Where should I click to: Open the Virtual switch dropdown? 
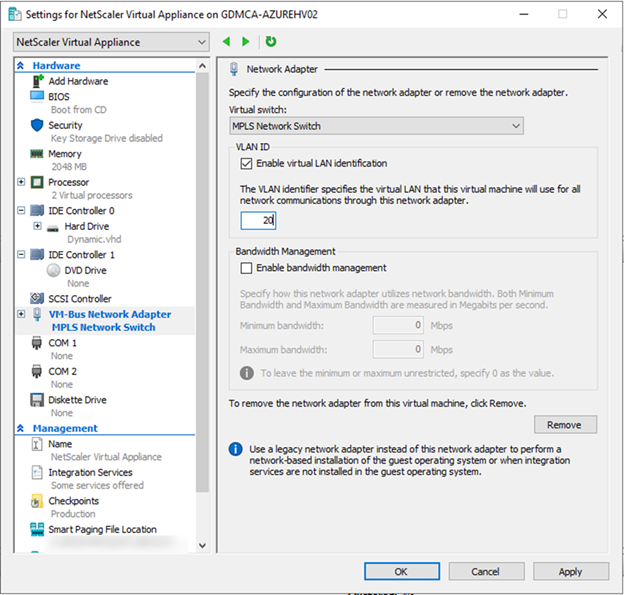[376, 126]
